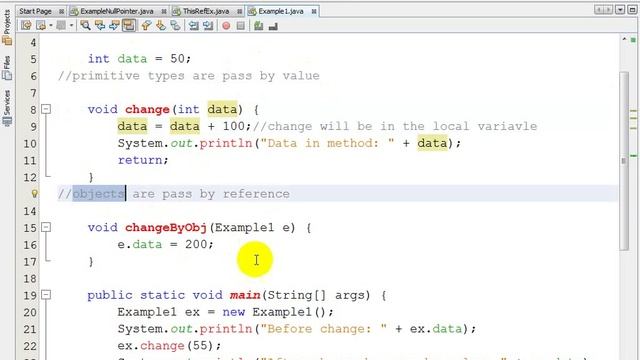
Task: Click 'int data = 50;' code text
Action: [x=140, y=58]
